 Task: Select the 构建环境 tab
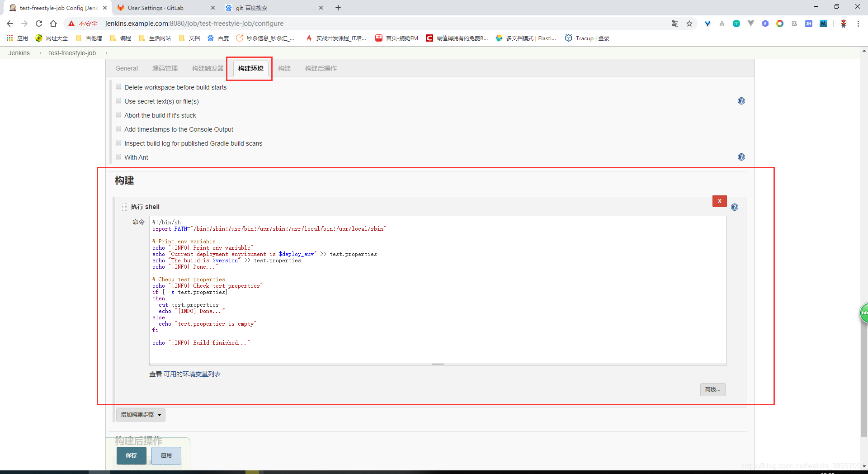point(251,68)
